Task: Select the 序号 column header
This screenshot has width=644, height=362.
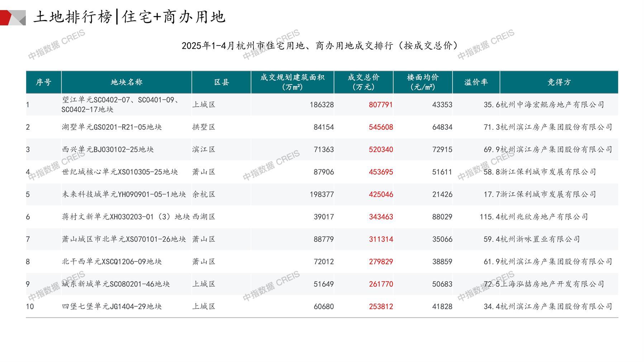Action: (43, 82)
